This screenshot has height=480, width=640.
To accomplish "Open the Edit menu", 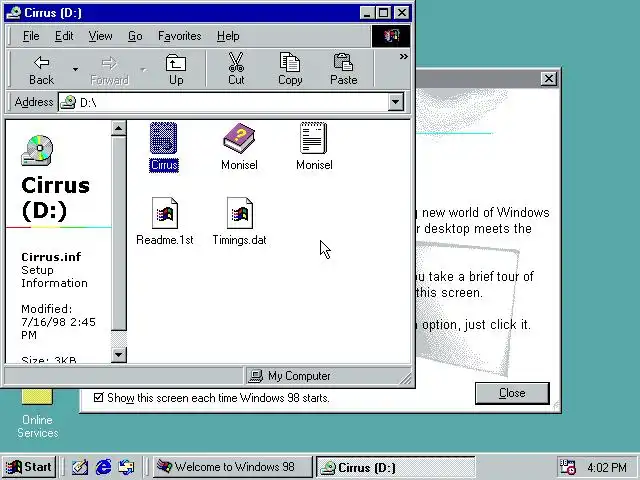I will [64, 36].
